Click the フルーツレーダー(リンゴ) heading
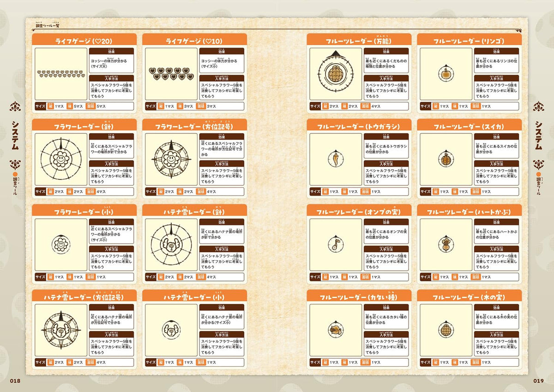 (470, 40)
